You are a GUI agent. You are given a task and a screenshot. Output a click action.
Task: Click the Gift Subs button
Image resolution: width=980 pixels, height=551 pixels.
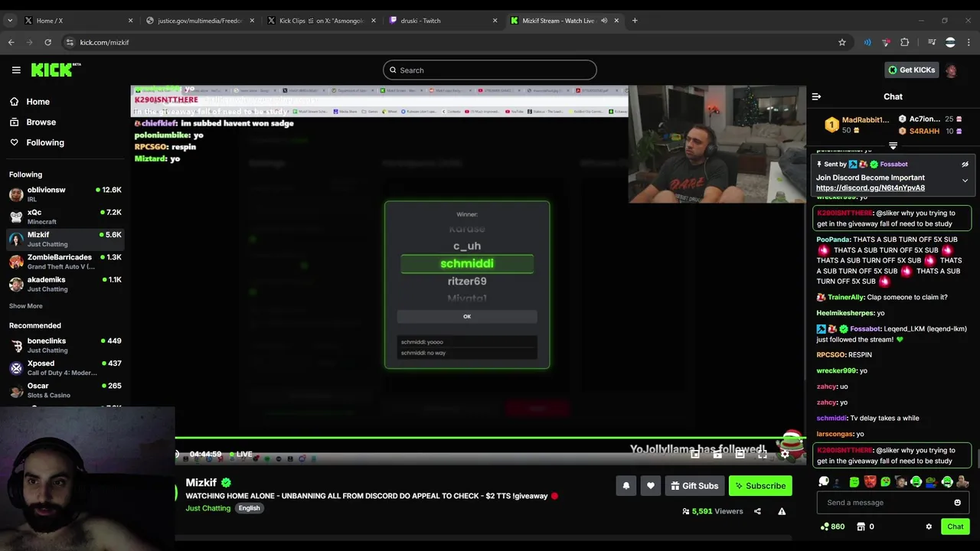694,485
